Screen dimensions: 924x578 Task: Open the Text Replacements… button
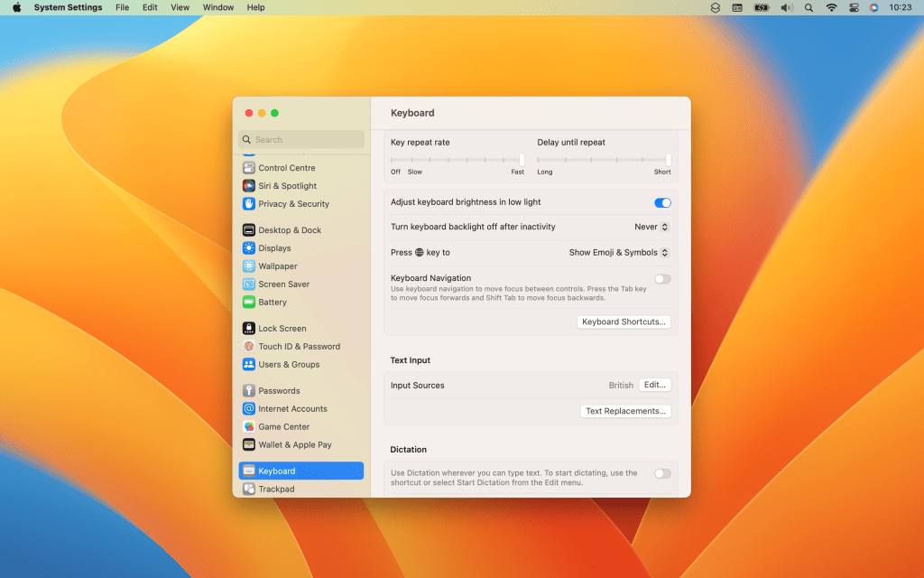coord(625,411)
